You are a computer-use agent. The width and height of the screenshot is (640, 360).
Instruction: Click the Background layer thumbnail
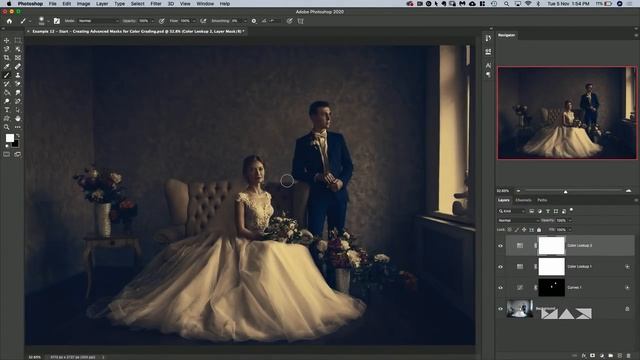coord(520,309)
